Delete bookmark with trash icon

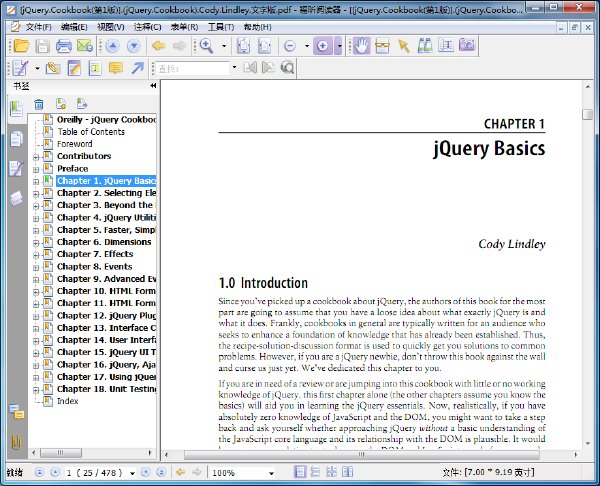click(x=39, y=104)
